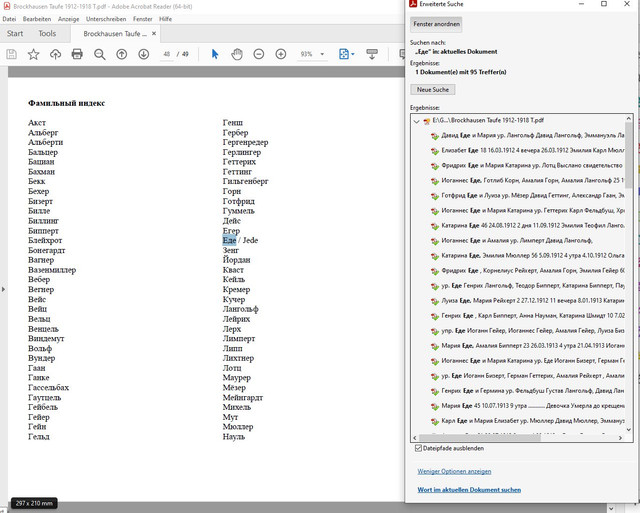Open the magnifier search icon

(x=100, y=54)
